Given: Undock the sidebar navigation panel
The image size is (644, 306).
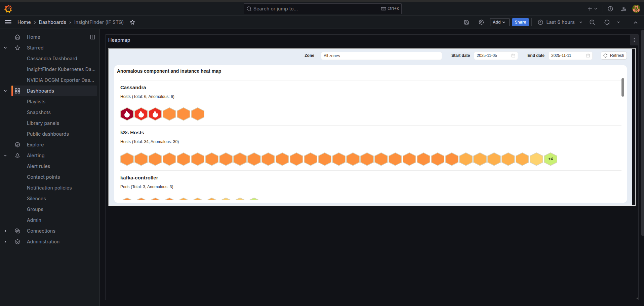Looking at the screenshot, I should click(x=93, y=37).
